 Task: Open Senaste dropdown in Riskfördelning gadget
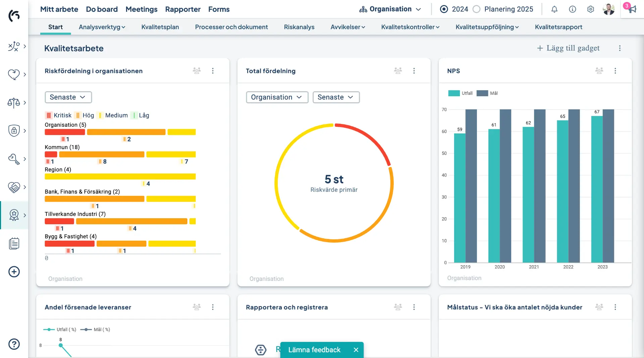tap(68, 97)
